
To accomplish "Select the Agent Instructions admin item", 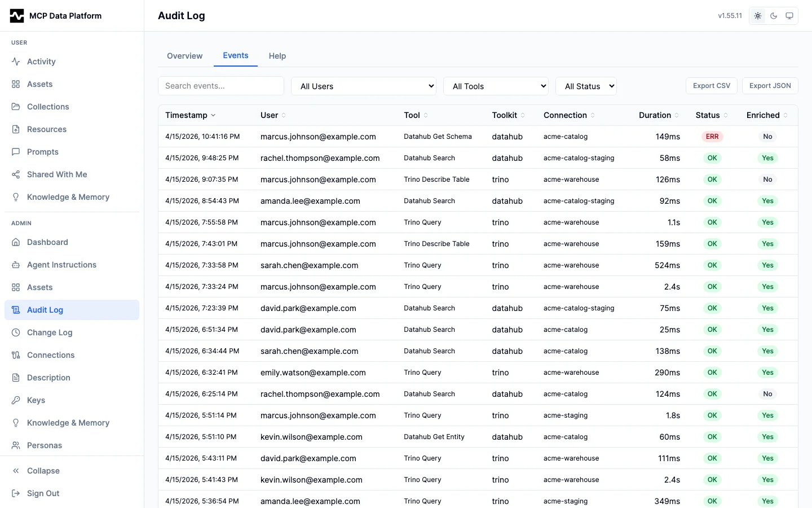I will 61,265.
